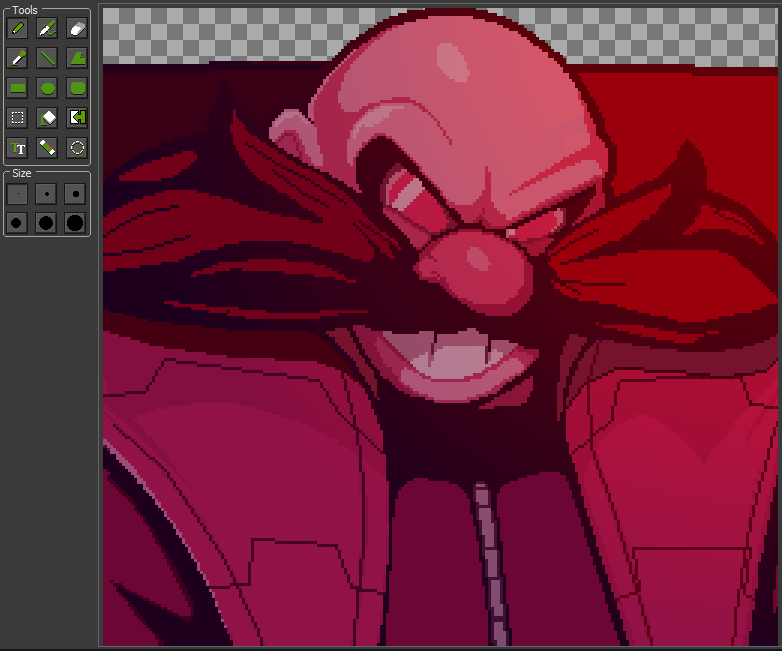782x651 pixels.
Task: Pick the color dropper tool
Action: 17,58
